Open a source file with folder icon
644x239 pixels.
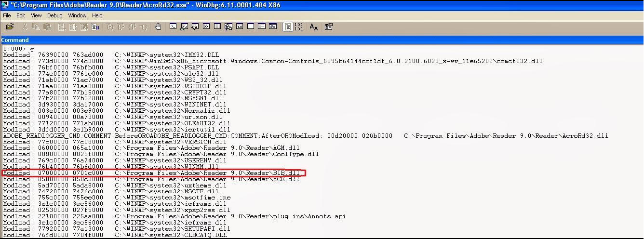click(10, 27)
